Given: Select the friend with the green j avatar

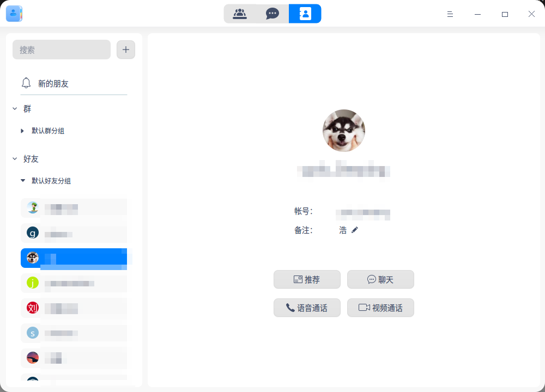Looking at the screenshot, I should click(32, 283).
